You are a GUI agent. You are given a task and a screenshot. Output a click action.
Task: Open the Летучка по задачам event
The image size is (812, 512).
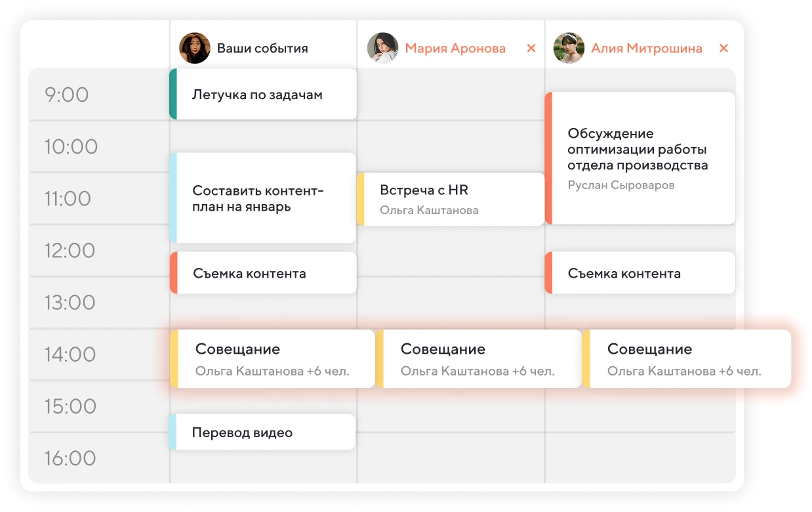click(x=264, y=95)
